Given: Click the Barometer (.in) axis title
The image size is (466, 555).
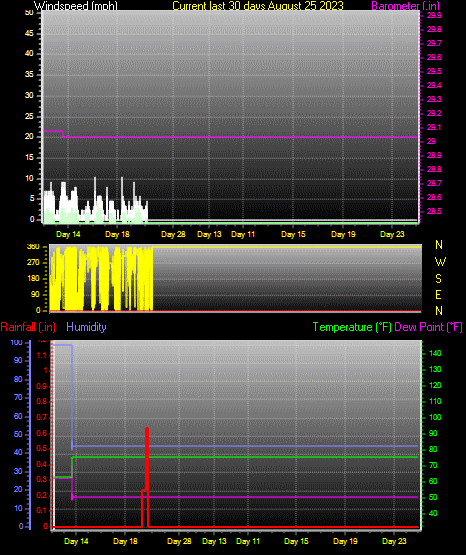Looking at the screenshot, I should pyautogui.click(x=405, y=6).
